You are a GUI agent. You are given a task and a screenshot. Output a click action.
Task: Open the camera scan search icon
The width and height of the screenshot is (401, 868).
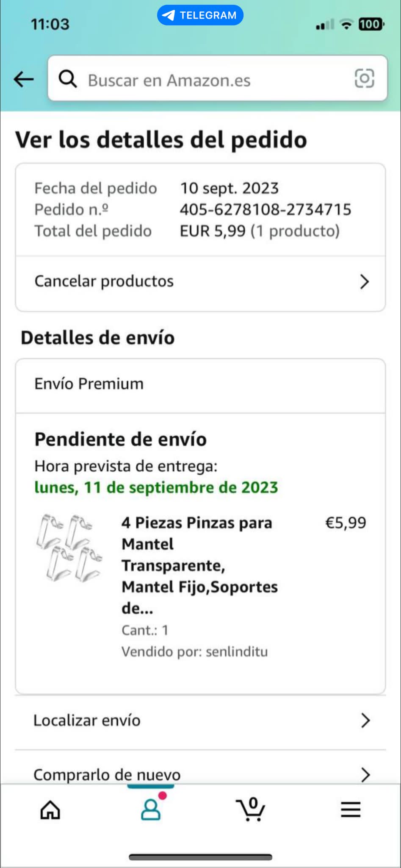pyautogui.click(x=364, y=79)
